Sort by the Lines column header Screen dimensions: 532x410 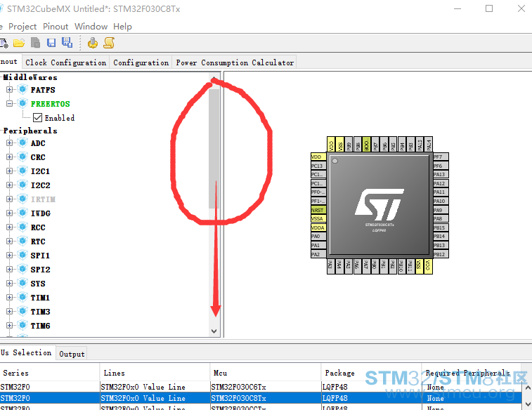(x=155, y=373)
